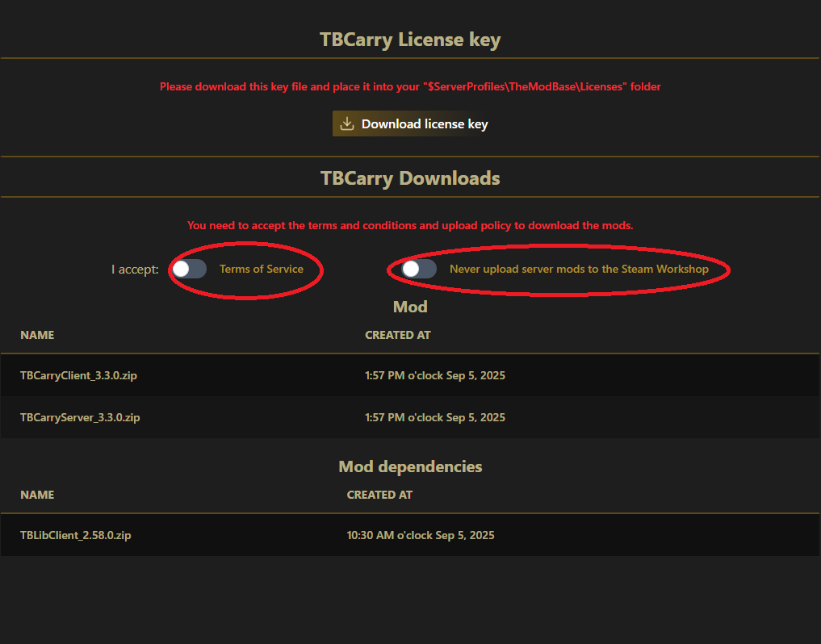Image resolution: width=821 pixels, height=644 pixels.
Task: Click CREATED AT header under Mod dependencies
Action: coord(379,495)
